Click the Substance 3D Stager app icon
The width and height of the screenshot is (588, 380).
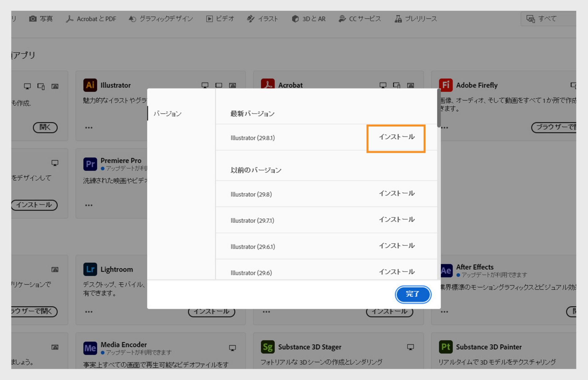[267, 347]
